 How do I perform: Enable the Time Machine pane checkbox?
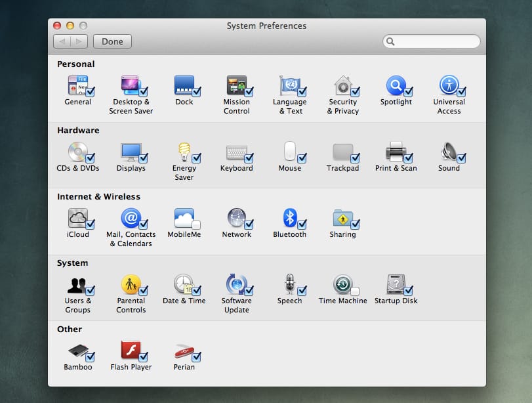tap(355, 291)
